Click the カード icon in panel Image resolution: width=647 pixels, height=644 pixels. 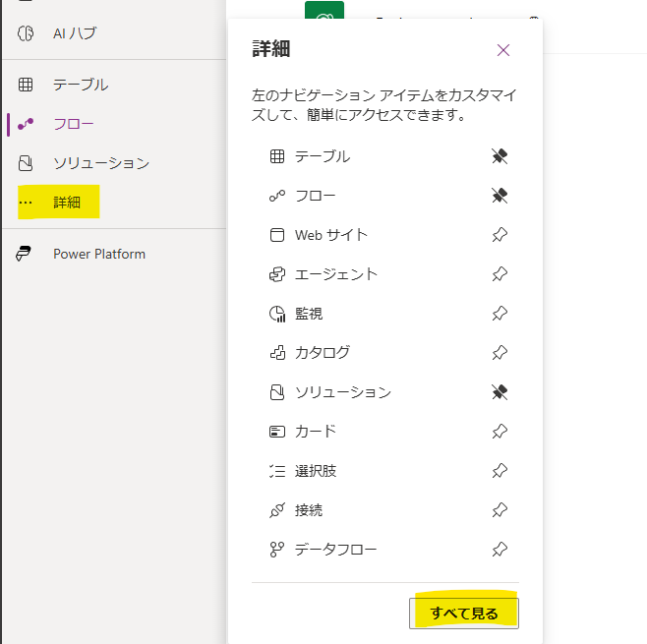tap(277, 432)
